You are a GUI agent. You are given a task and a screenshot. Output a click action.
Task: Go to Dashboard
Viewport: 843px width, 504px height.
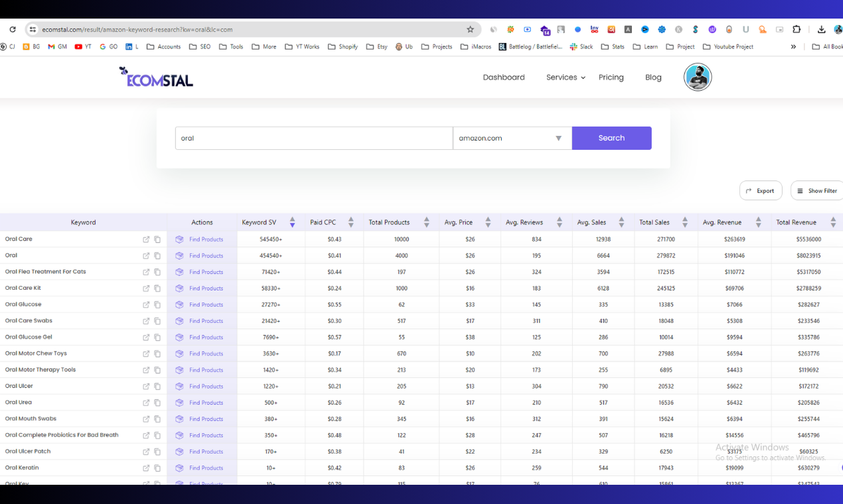click(x=504, y=78)
